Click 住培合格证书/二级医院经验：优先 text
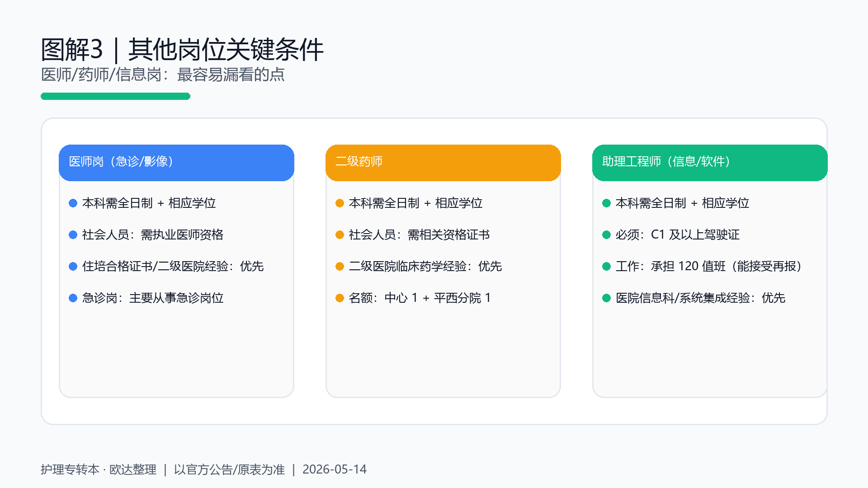The image size is (868, 488). point(173,266)
